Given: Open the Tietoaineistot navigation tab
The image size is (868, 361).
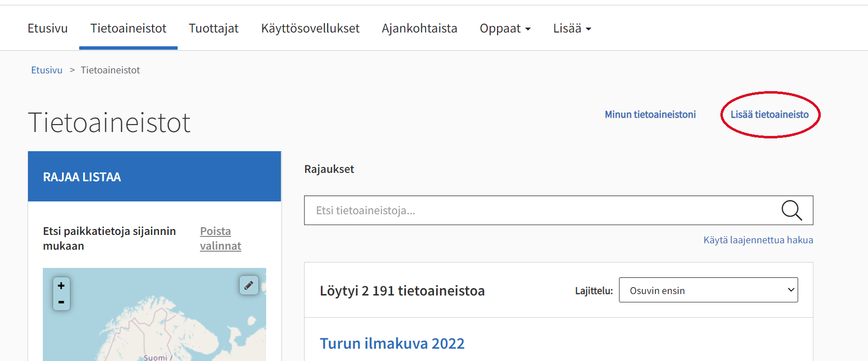Looking at the screenshot, I should pos(128,29).
